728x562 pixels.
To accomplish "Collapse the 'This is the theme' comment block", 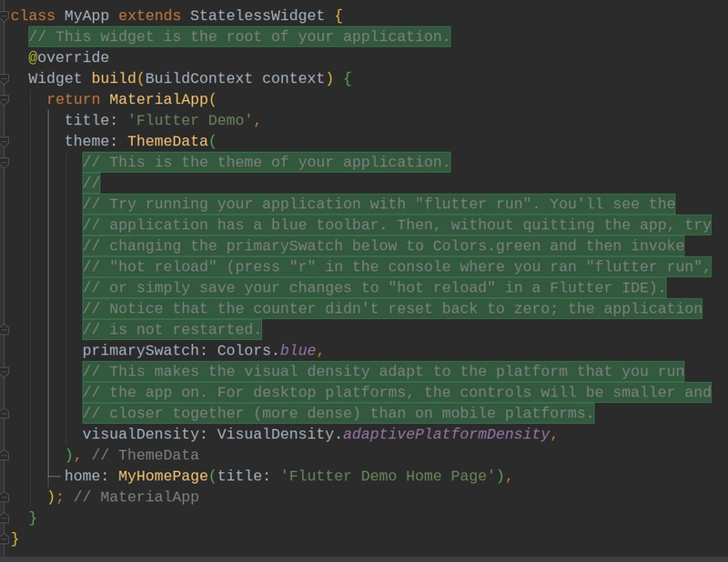I will pyautogui.click(x=4, y=162).
